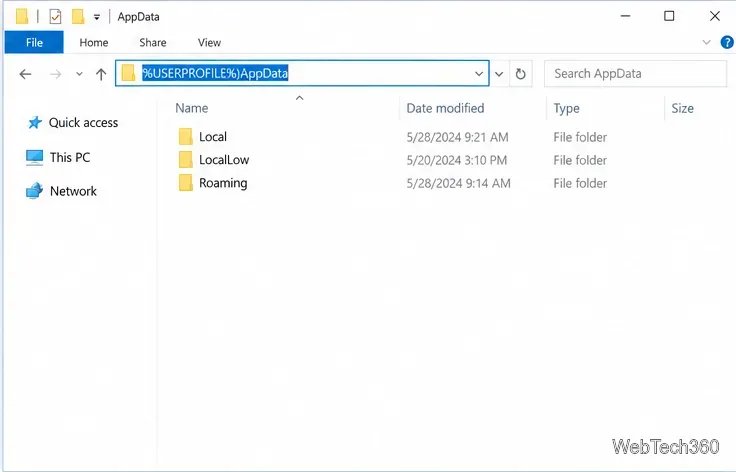
Task: Click date 5/28/2024 9:21 AM
Action: (457, 137)
